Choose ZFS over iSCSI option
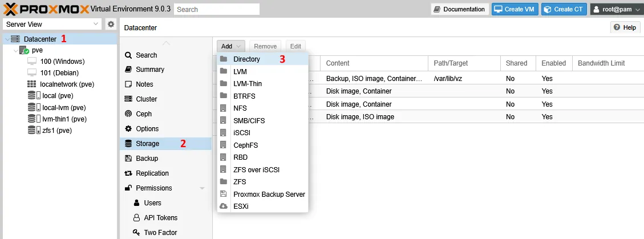 [x=262, y=169]
